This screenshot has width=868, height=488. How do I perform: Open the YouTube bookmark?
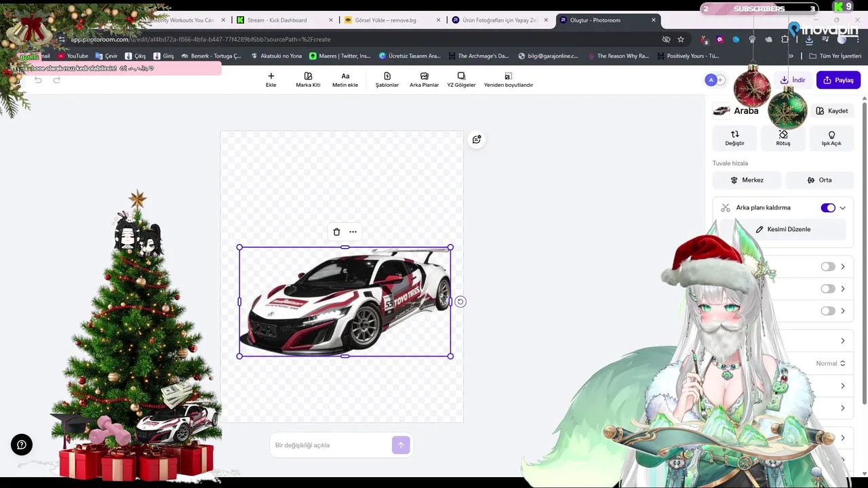coord(73,56)
